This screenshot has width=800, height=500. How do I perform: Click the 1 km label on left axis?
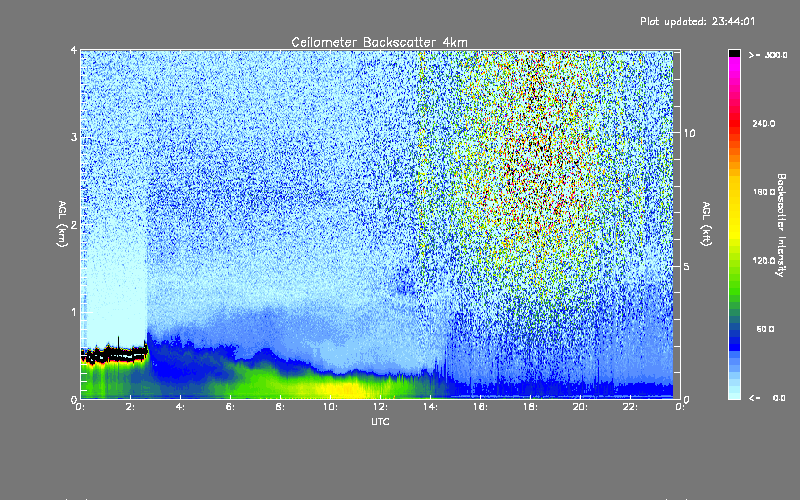click(74, 312)
